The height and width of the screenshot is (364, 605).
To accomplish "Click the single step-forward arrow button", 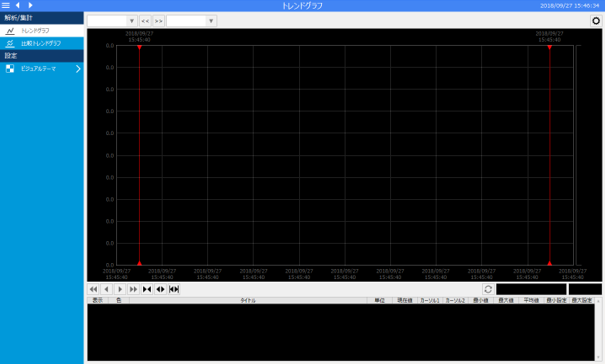I will [120, 289].
